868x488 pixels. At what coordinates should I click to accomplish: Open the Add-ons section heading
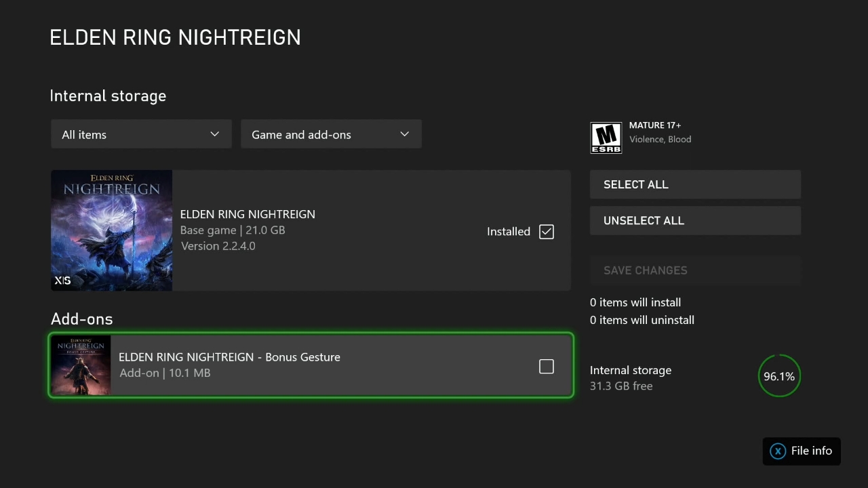coord(81,319)
